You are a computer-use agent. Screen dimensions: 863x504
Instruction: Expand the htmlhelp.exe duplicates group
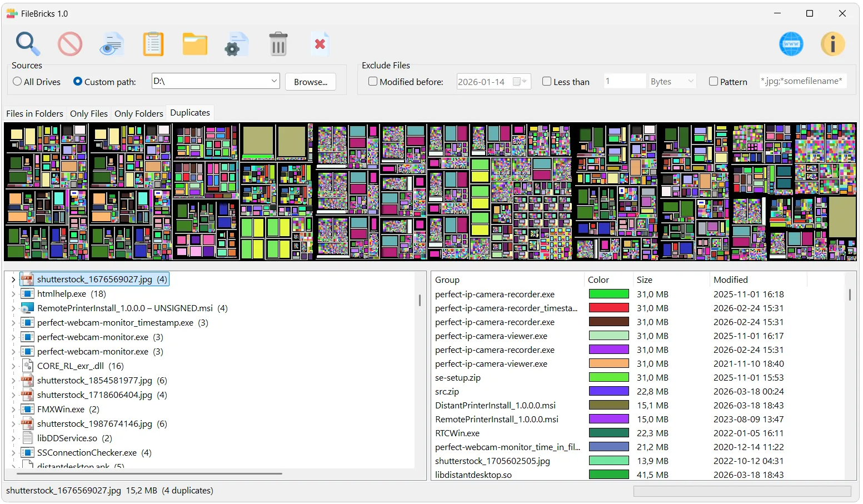pos(13,294)
